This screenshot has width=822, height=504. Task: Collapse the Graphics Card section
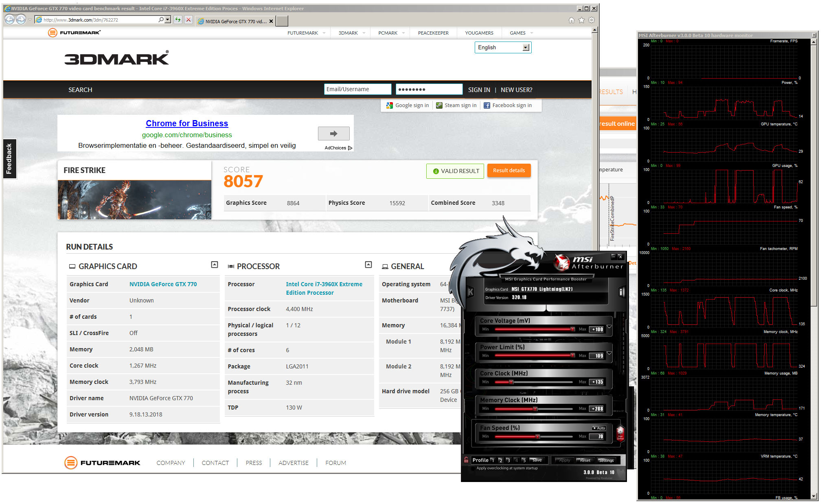[215, 265]
